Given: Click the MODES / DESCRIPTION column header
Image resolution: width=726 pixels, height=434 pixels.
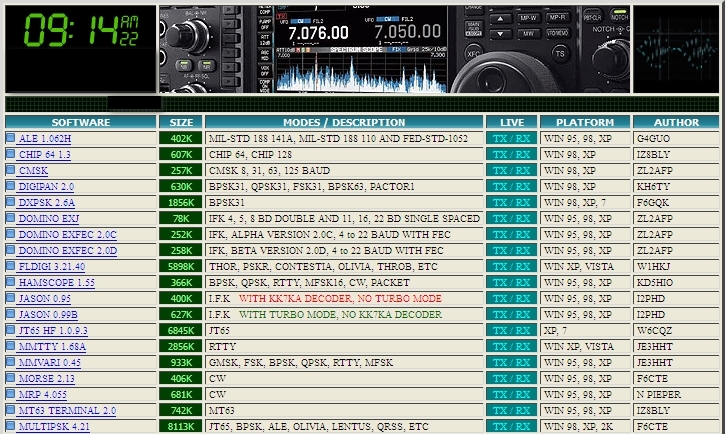Looking at the screenshot, I should 344,122.
